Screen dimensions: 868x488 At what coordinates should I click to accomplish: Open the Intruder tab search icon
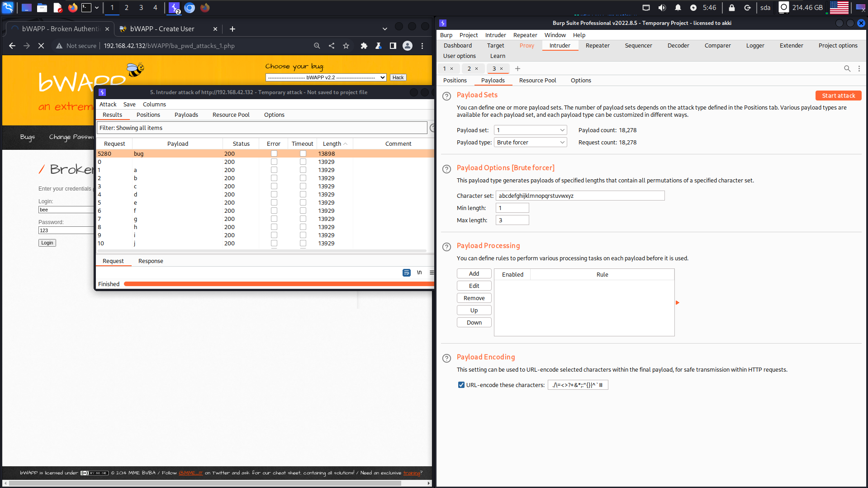(x=847, y=68)
